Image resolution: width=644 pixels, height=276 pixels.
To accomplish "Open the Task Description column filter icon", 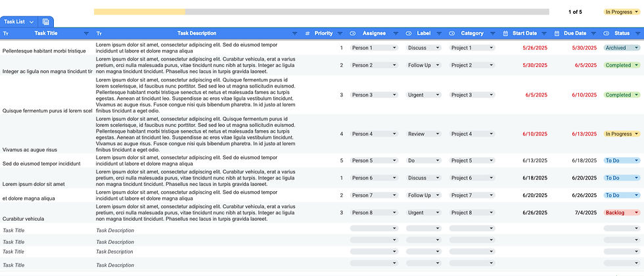I will pyautogui.click(x=294, y=34).
